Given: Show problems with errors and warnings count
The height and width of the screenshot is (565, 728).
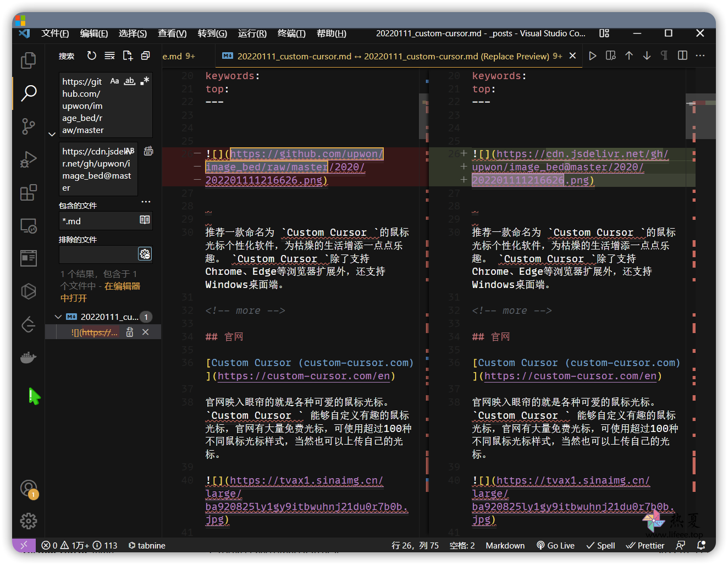Looking at the screenshot, I should pyautogui.click(x=79, y=545).
